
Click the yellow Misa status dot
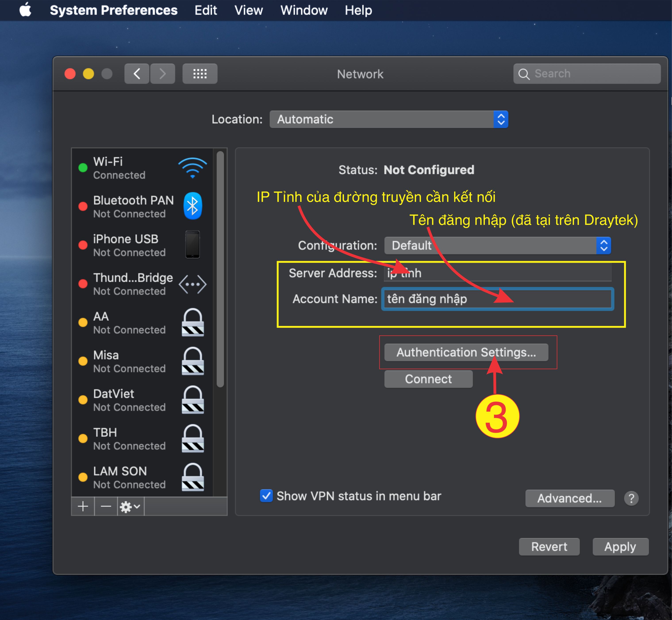coord(83,361)
